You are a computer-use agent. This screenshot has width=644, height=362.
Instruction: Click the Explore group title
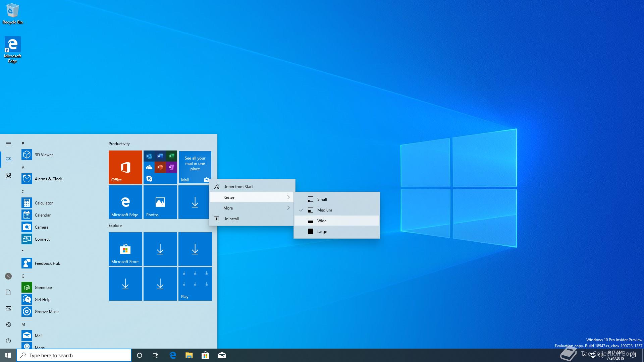pyautogui.click(x=115, y=226)
